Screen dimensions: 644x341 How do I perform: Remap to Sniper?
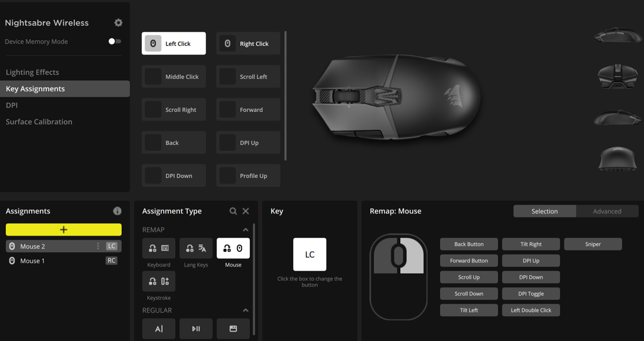coord(593,244)
